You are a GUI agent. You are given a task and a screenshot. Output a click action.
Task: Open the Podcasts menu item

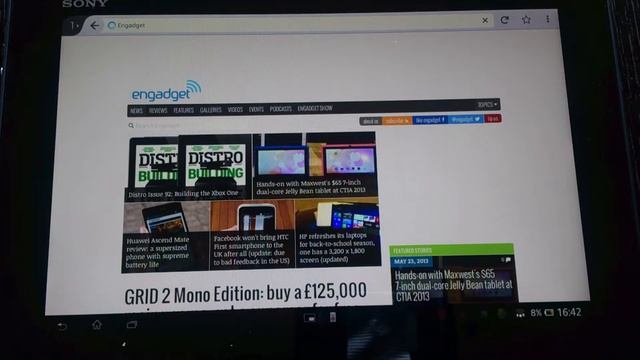[281, 109]
